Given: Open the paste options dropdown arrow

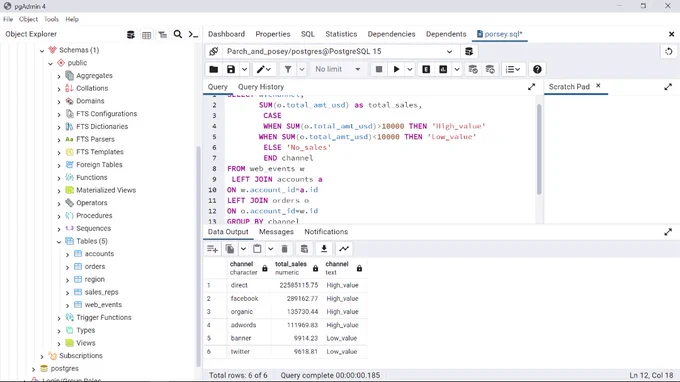Looking at the screenshot, I should [x=271, y=249].
